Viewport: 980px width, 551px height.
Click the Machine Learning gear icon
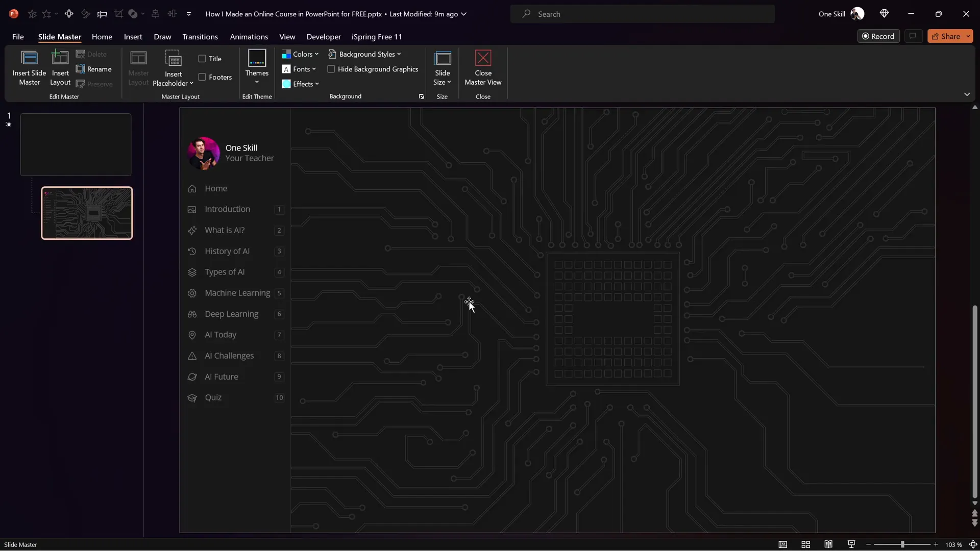[x=192, y=293]
